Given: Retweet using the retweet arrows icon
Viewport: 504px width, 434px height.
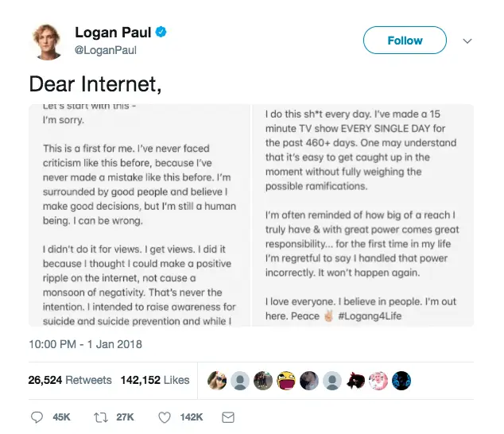Looking at the screenshot, I should [102, 417].
